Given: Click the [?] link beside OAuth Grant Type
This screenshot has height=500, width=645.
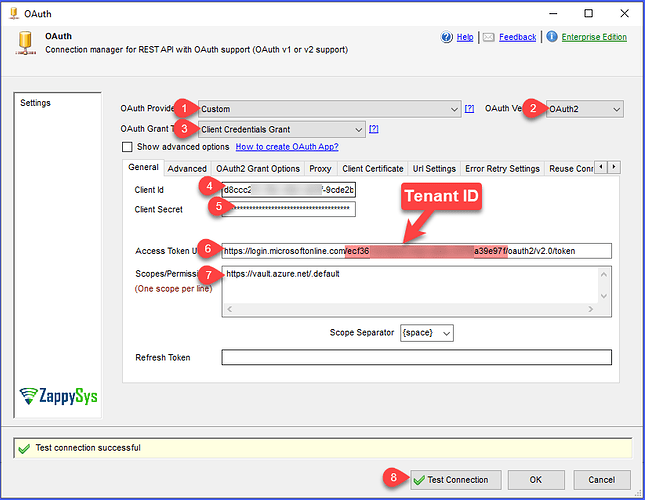Looking at the screenshot, I should point(374,129).
